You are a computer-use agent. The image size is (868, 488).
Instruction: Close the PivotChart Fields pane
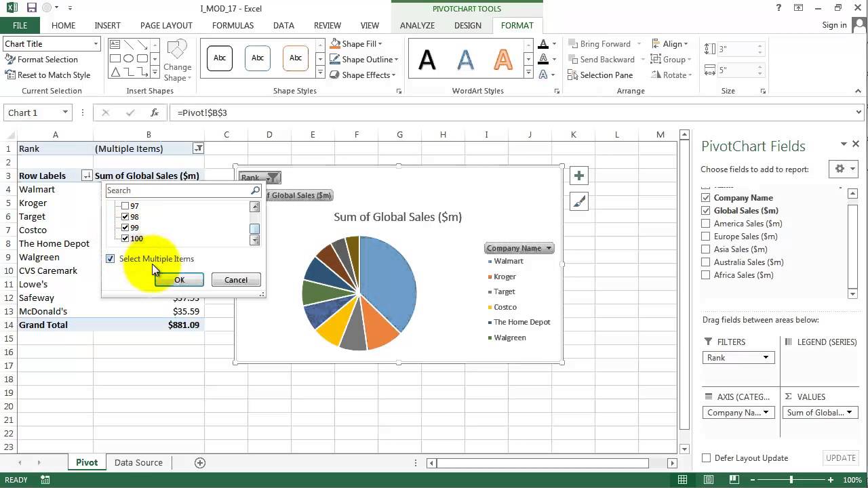(856, 144)
